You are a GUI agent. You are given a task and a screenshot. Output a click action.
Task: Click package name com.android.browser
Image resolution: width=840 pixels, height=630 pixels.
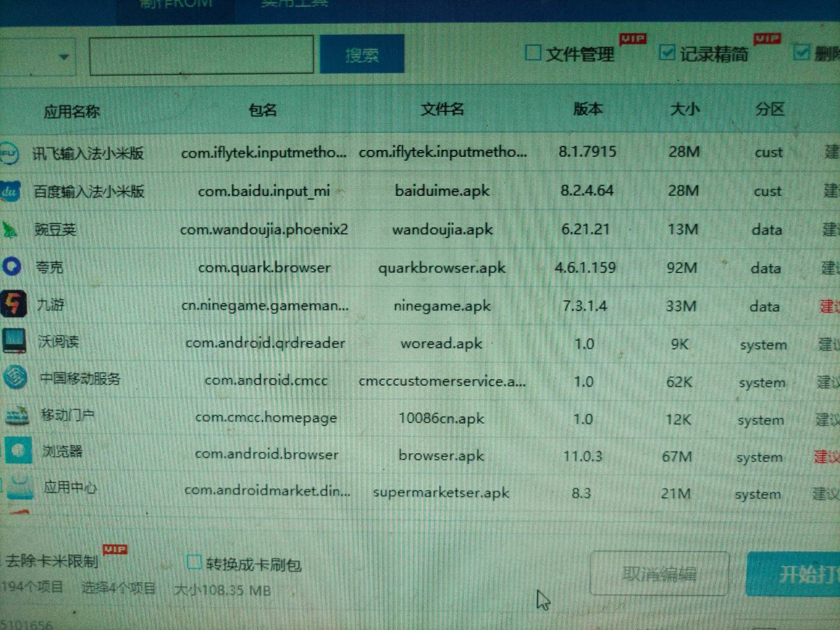coord(267,454)
